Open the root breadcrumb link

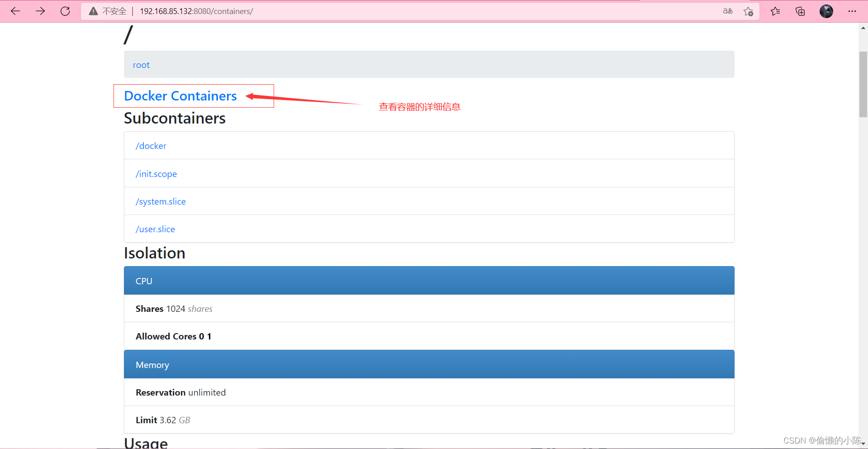(x=141, y=65)
